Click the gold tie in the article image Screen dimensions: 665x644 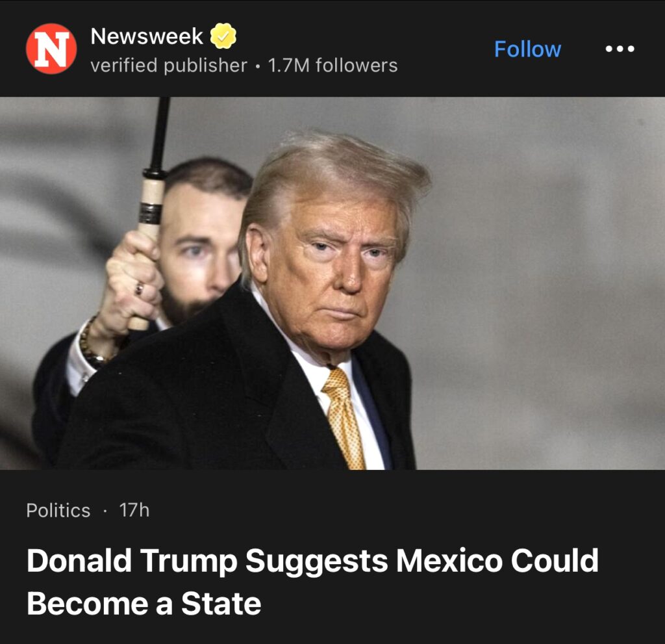click(344, 418)
